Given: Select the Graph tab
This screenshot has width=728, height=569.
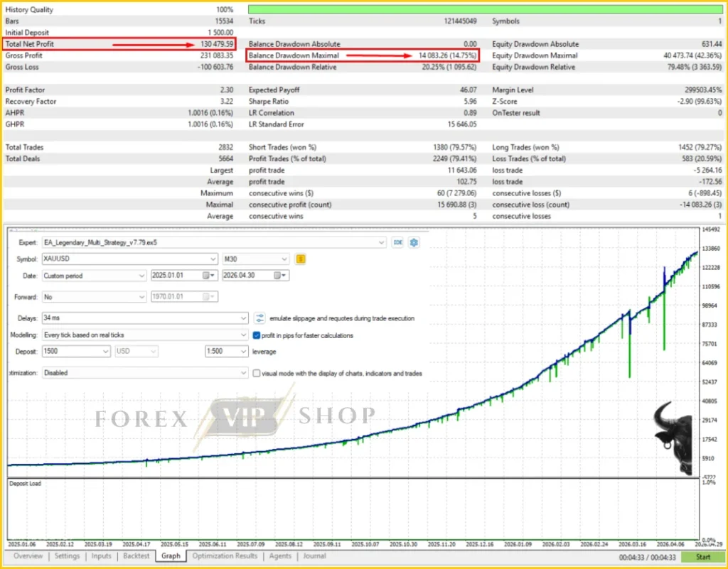Looking at the screenshot, I should (171, 556).
